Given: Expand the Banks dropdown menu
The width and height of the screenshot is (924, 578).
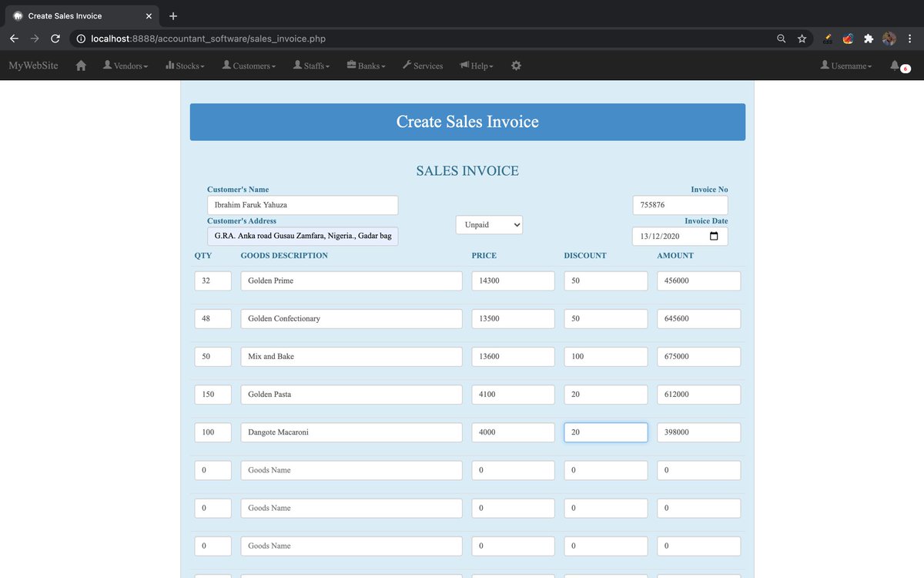Looking at the screenshot, I should pyautogui.click(x=366, y=66).
